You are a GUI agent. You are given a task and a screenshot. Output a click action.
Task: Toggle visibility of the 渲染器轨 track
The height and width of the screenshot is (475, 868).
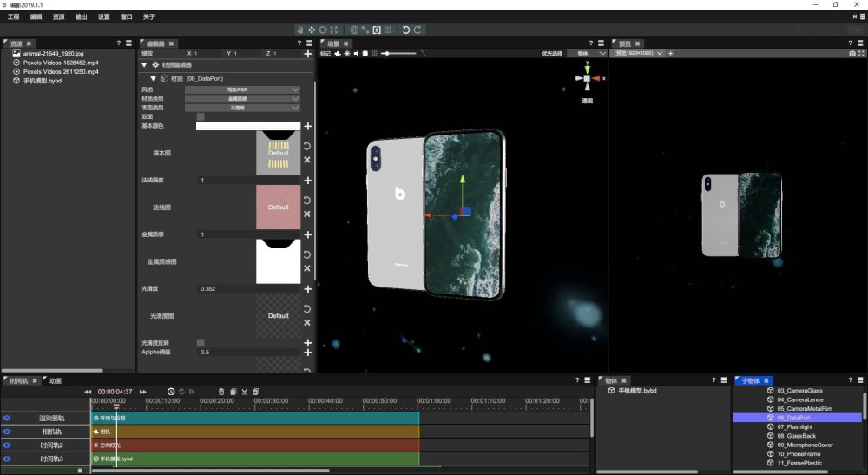tap(7, 418)
